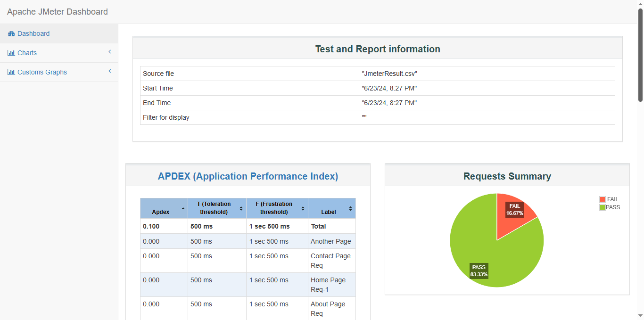Click the Requests Summary panel heading
644x320 pixels.
pyautogui.click(x=507, y=176)
